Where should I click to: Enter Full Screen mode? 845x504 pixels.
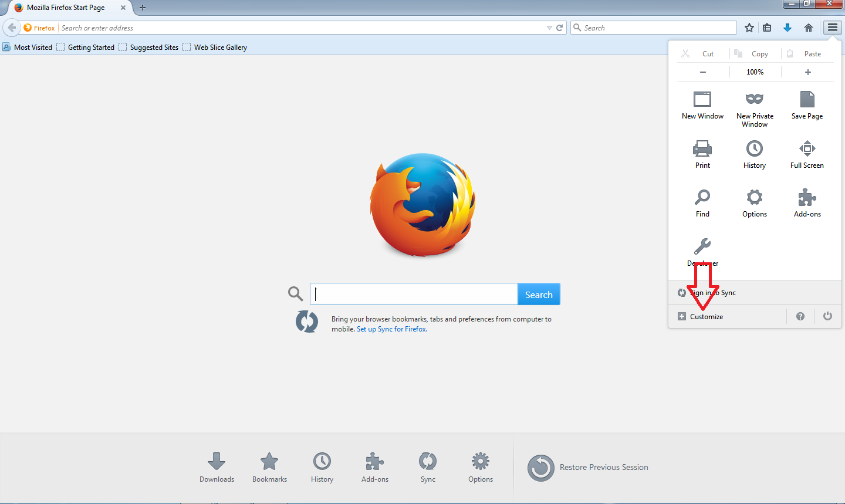pos(807,155)
